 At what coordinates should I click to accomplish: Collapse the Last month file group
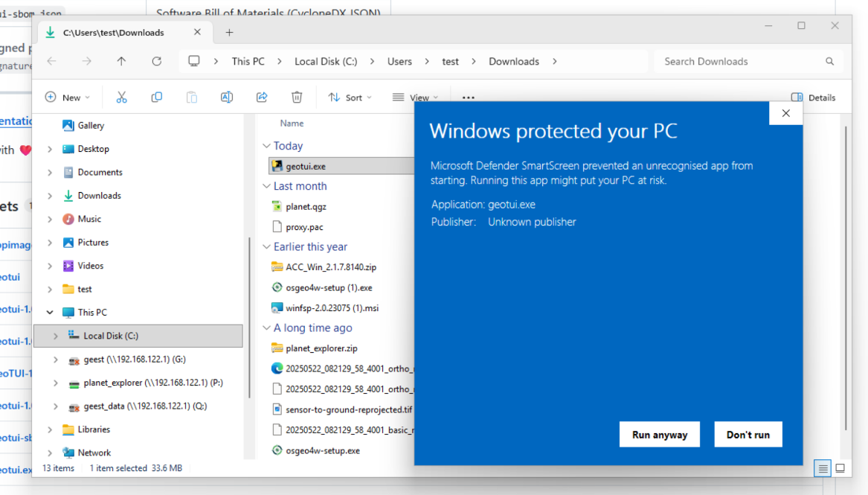tap(266, 186)
